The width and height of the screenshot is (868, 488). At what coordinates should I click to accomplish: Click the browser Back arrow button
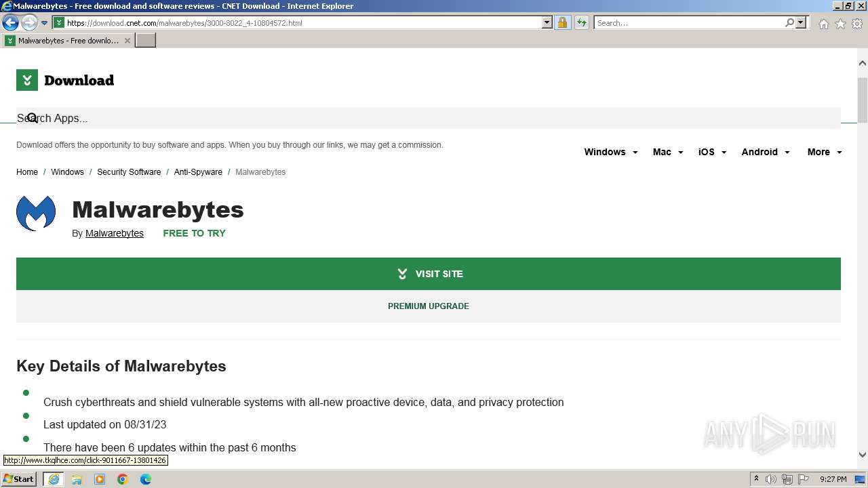[10, 22]
